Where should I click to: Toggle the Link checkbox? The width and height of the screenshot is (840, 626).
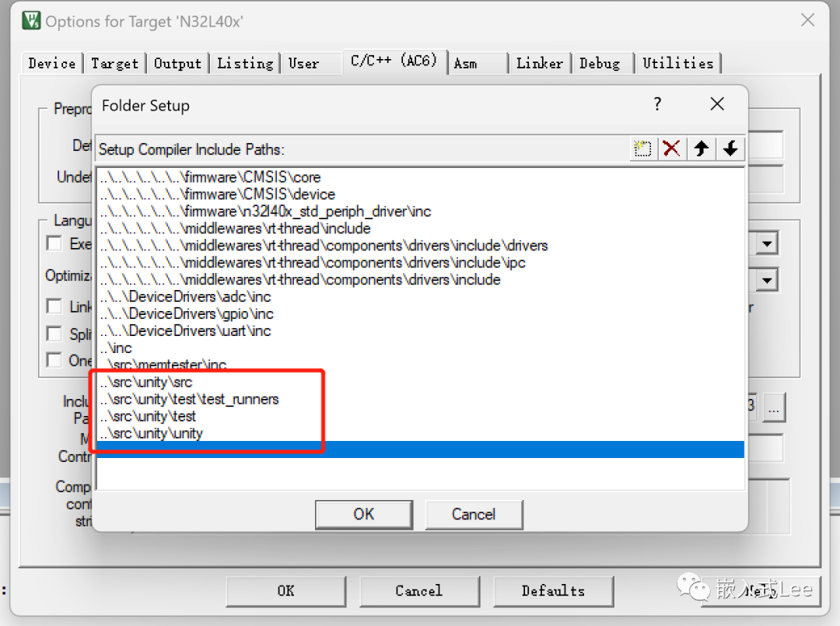(54, 306)
